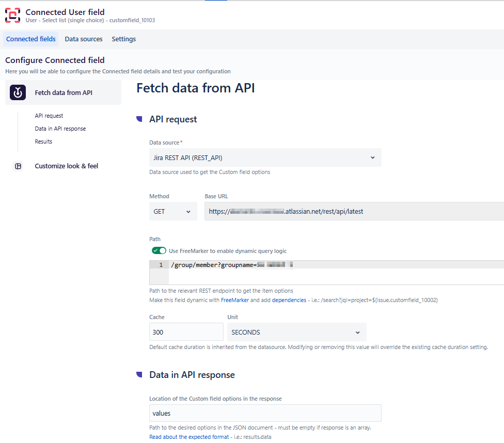Switch to the Data sources tab

click(x=83, y=39)
